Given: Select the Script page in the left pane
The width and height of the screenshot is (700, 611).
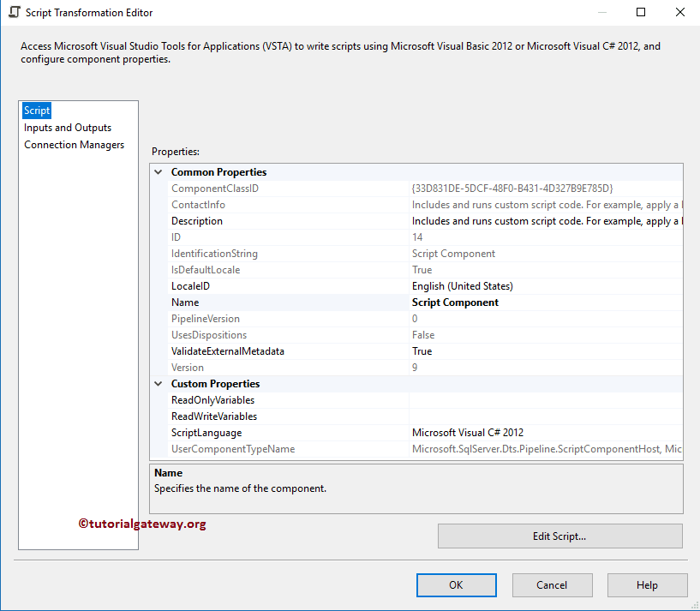Looking at the screenshot, I should click(x=36, y=110).
